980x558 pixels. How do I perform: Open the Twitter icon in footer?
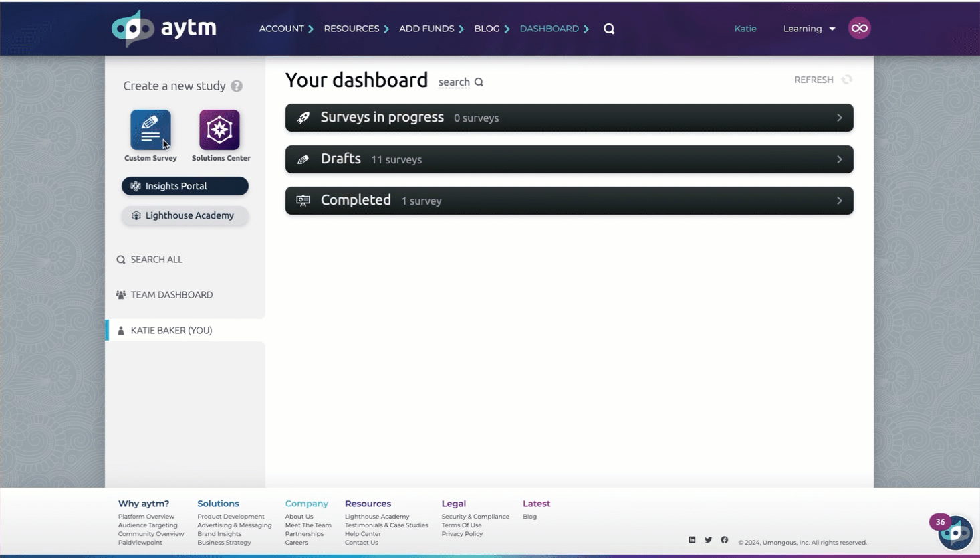pos(708,540)
